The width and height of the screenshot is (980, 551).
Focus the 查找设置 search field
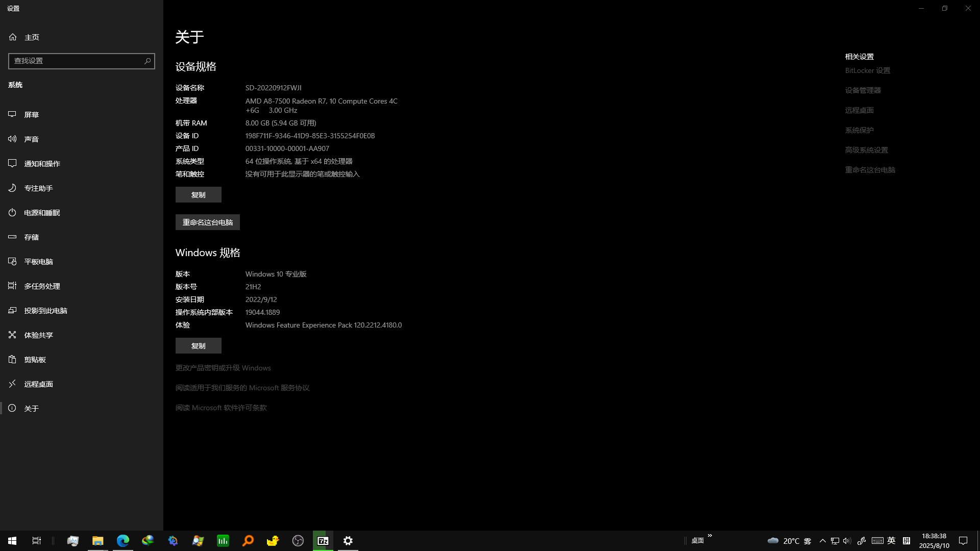(82, 61)
